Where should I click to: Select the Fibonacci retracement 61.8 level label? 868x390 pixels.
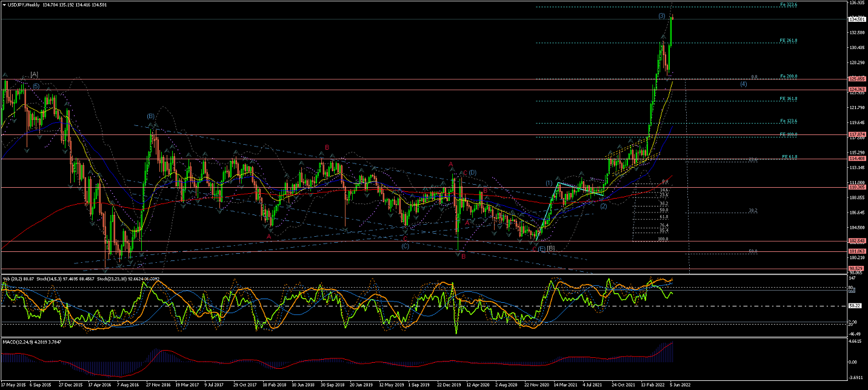tap(664, 216)
